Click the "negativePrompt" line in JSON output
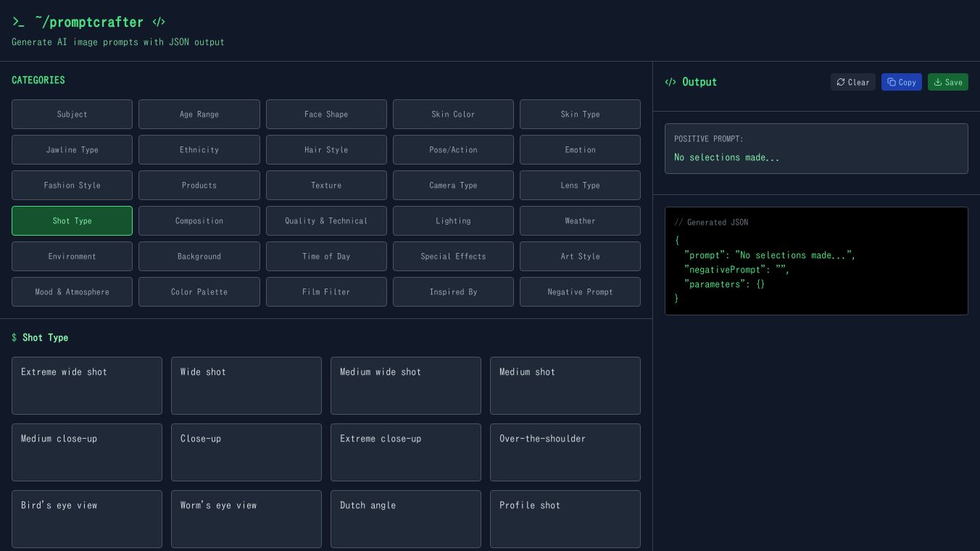The height and width of the screenshot is (551, 980). coord(737,270)
